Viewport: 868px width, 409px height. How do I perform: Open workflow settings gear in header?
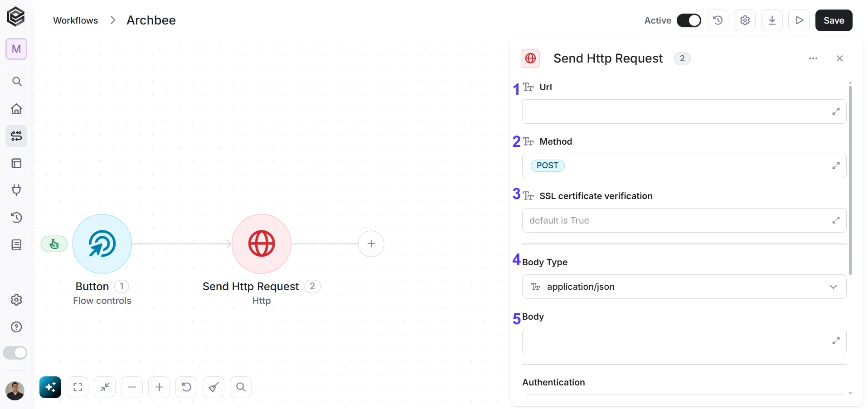point(745,20)
